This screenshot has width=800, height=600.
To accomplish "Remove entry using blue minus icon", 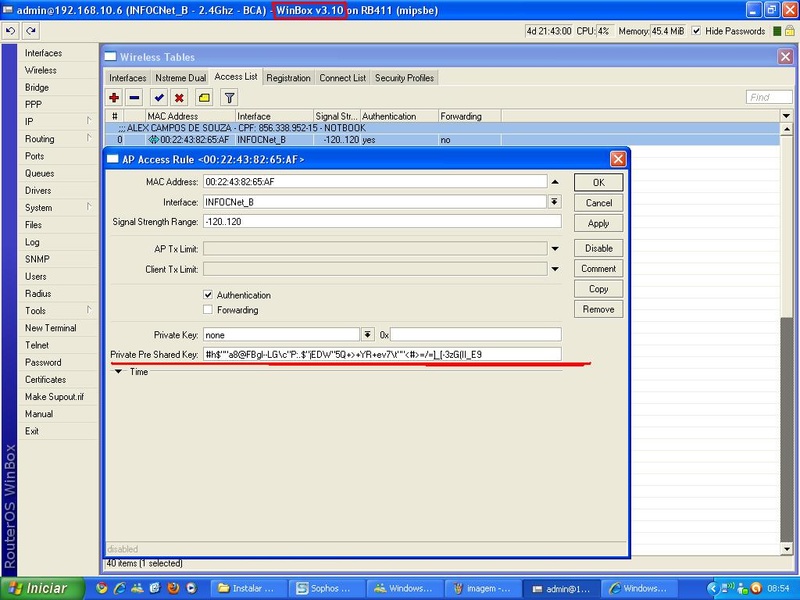I will (134, 97).
